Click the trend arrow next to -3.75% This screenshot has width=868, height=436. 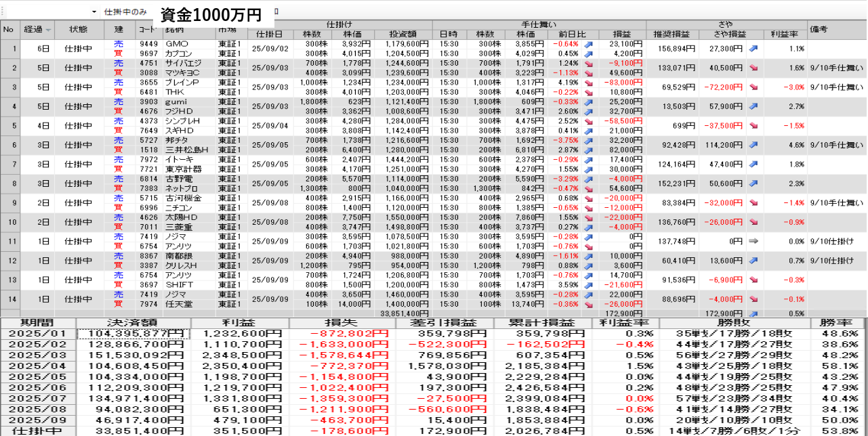click(587, 140)
